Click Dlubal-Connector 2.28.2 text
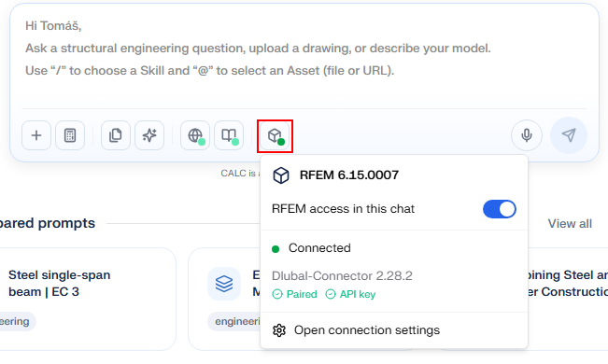Screen dimensions: 608x364 point(342,276)
